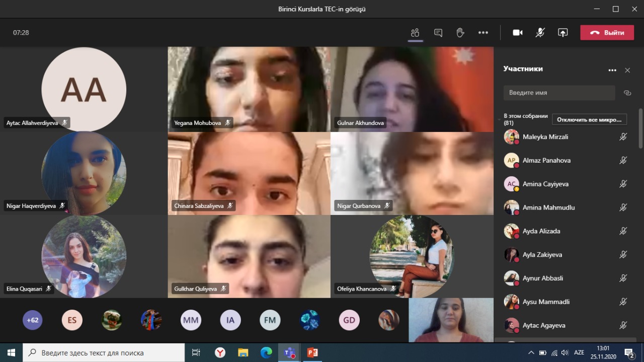This screenshot has height=362, width=644.
Task: Select mic icon of Ayda Alizada
Action: click(x=623, y=231)
